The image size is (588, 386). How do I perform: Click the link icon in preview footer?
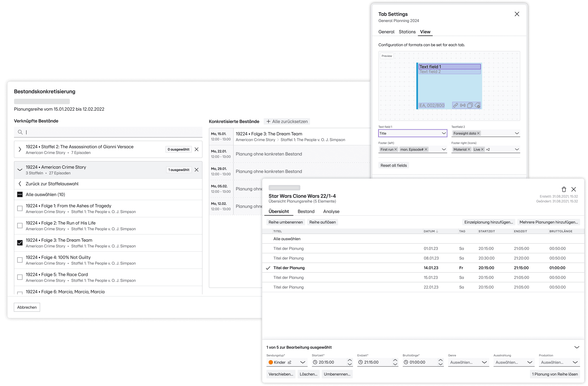pyautogui.click(x=455, y=105)
